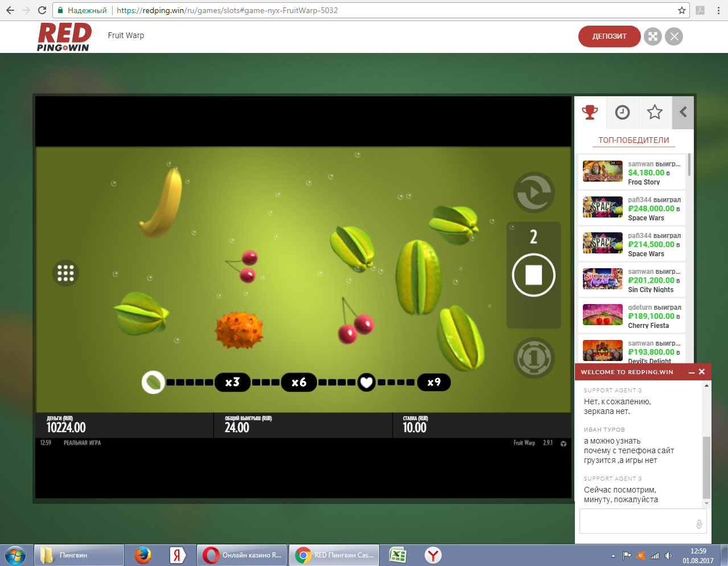Open the Пингвин folder in the taskbar
The width and height of the screenshot is (728, 566).
coord(79,555)
